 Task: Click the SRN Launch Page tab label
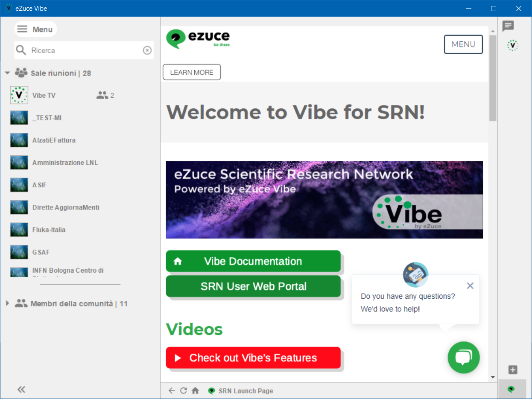pyautogui.click(x=246, y=391)
